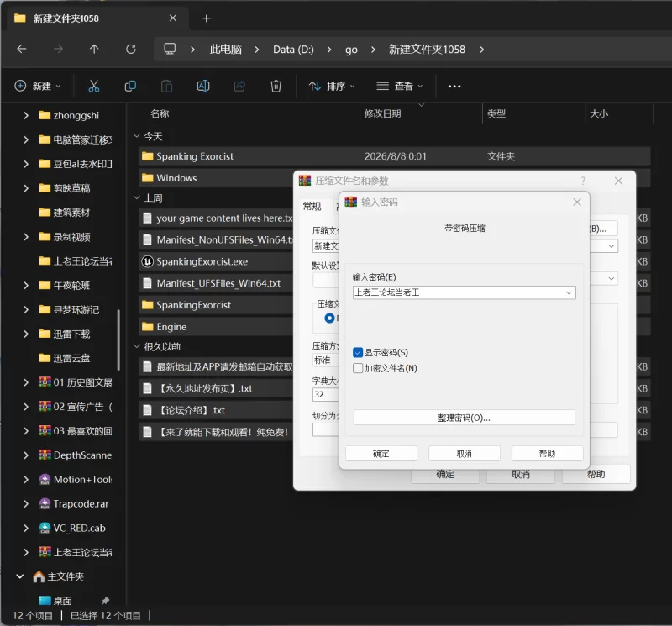Click the Rename icon in toolbar
Viewport: 672px width, 626px height.
click(203, 87)
